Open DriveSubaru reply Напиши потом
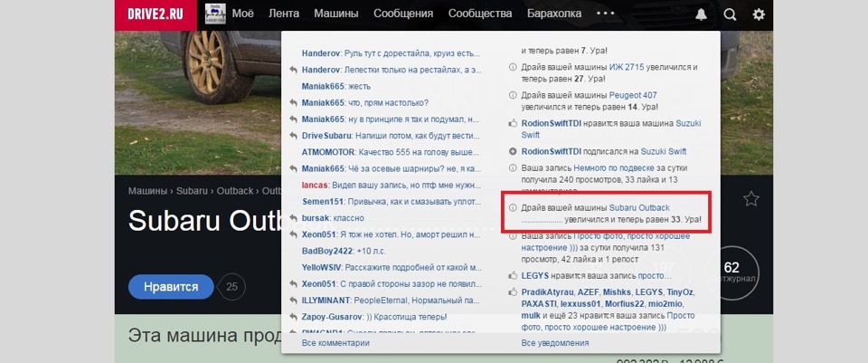Image resolution: width=868 pixels, height=363 pixels. 391,136
